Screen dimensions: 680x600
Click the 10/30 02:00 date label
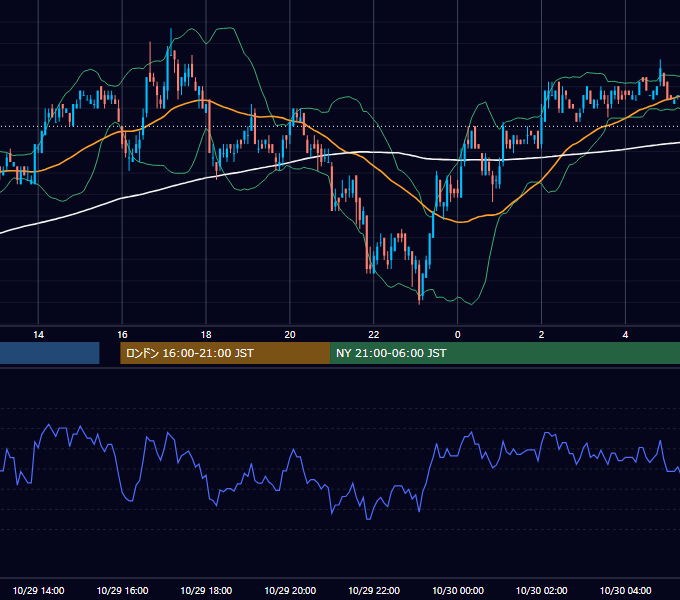click(541, 590)
